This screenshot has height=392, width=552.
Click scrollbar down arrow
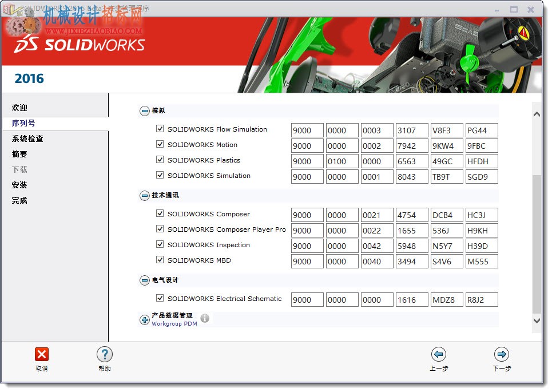pos(537,320)
